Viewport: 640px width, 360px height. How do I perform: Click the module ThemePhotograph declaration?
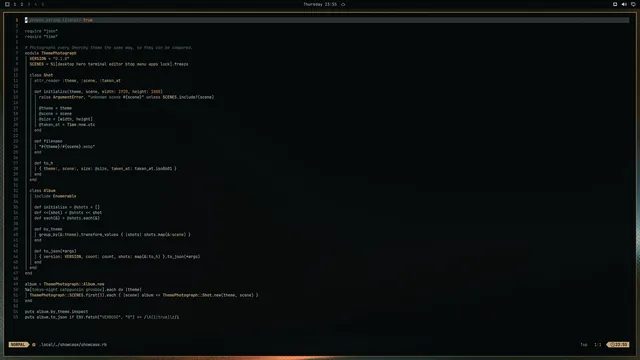tap(51, 53)
